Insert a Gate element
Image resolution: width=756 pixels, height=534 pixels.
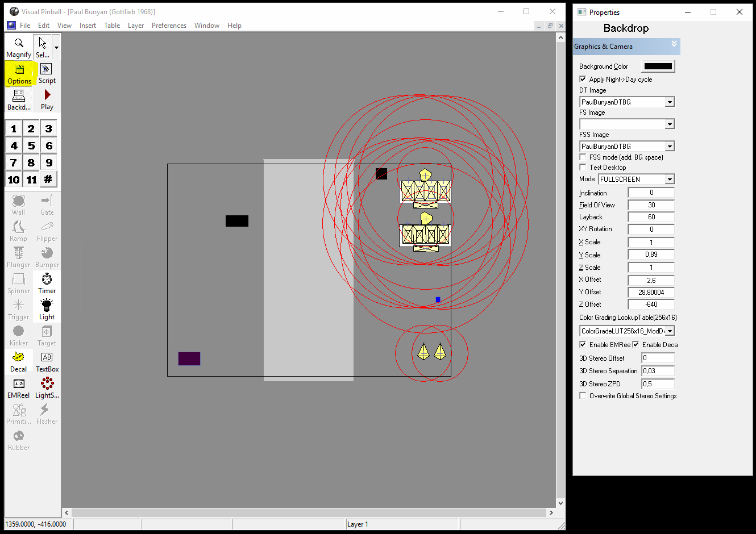coord(47,205)
